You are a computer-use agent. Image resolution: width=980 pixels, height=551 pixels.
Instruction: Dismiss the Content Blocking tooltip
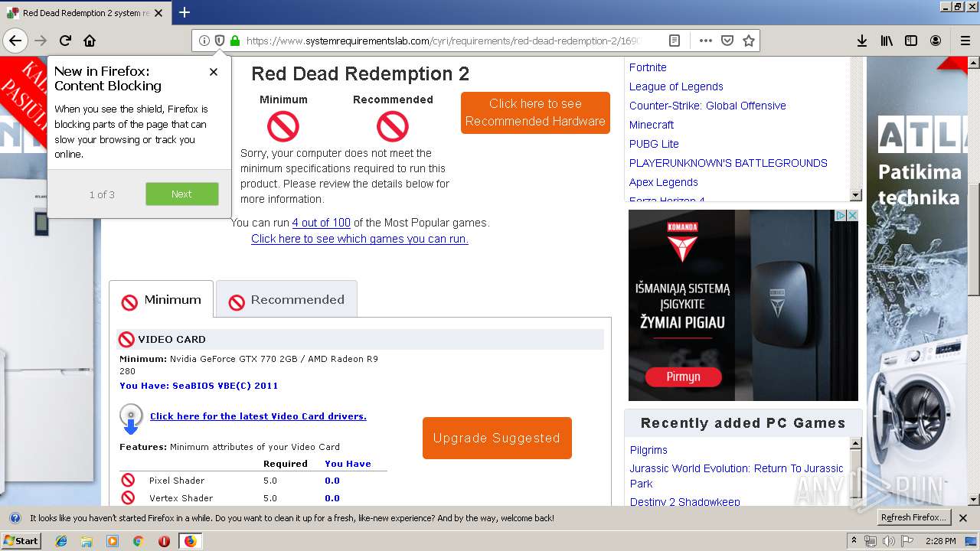(214, 72)
